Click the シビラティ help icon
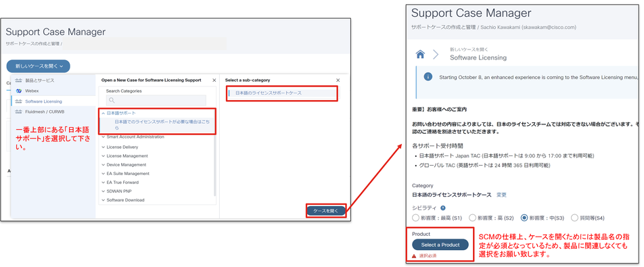 tap(442, 208)
